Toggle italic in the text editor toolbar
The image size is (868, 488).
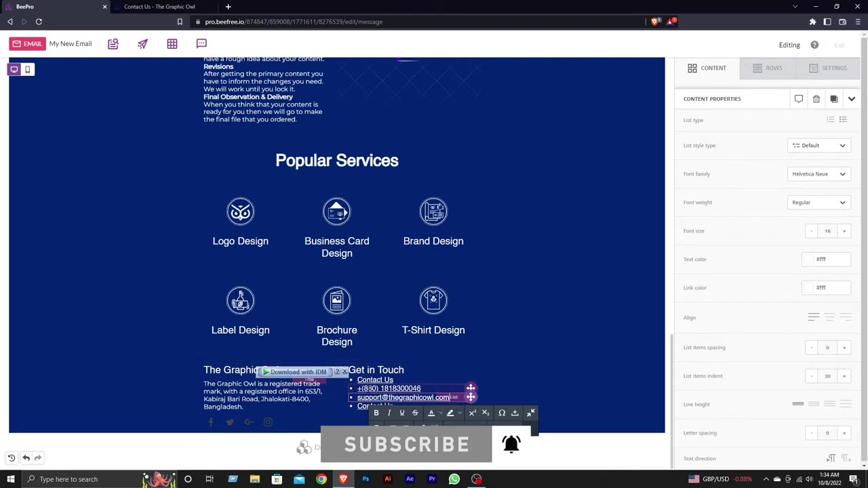[x=389, y=413]
